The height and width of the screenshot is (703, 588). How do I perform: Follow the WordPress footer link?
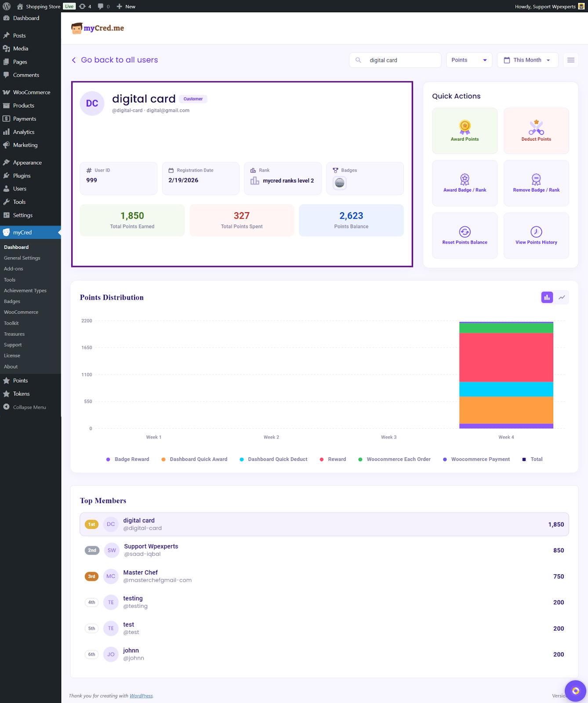click(x=141, y=696)
